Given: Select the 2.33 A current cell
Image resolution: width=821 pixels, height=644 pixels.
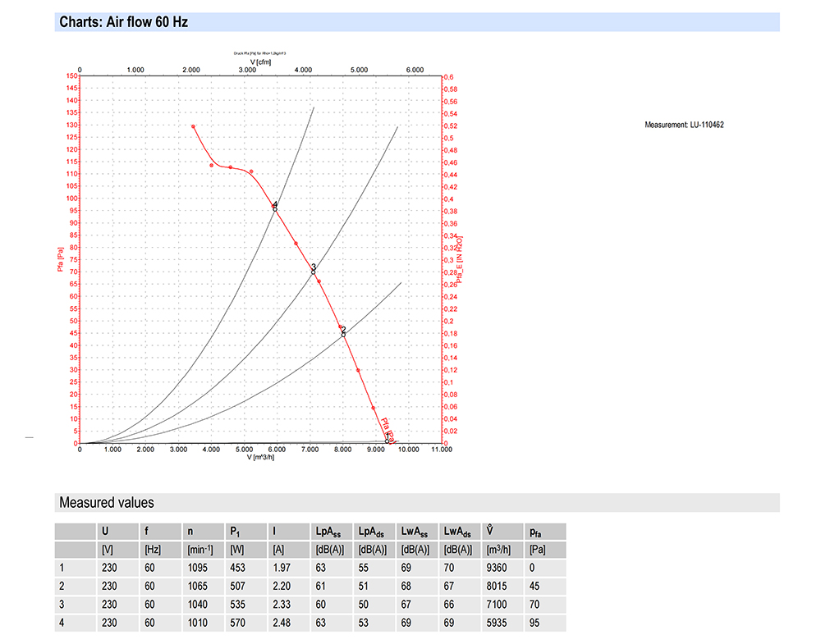Looking at the screenshot, I should pos(282,605).
